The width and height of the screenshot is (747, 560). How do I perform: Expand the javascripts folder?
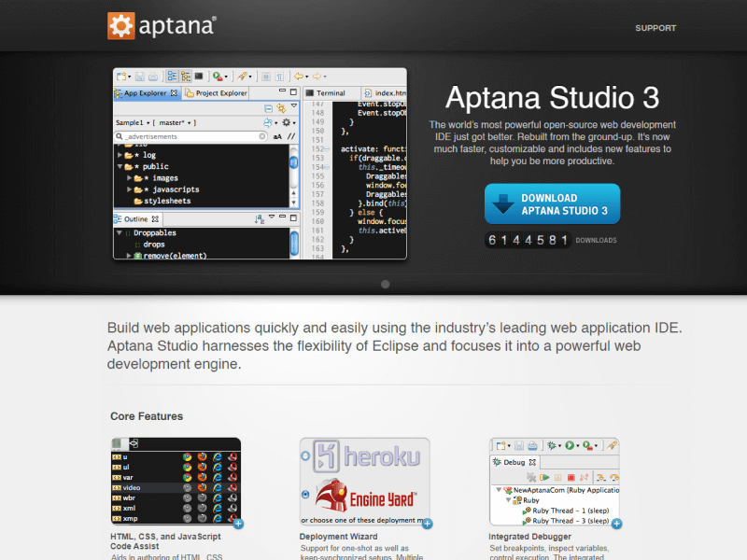pos(129,189)
